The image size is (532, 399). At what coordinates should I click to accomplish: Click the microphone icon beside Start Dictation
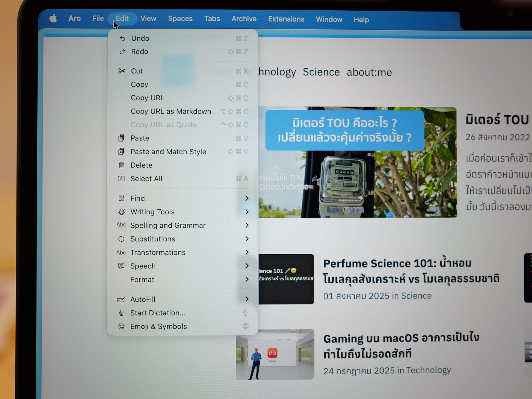[121, 313]
